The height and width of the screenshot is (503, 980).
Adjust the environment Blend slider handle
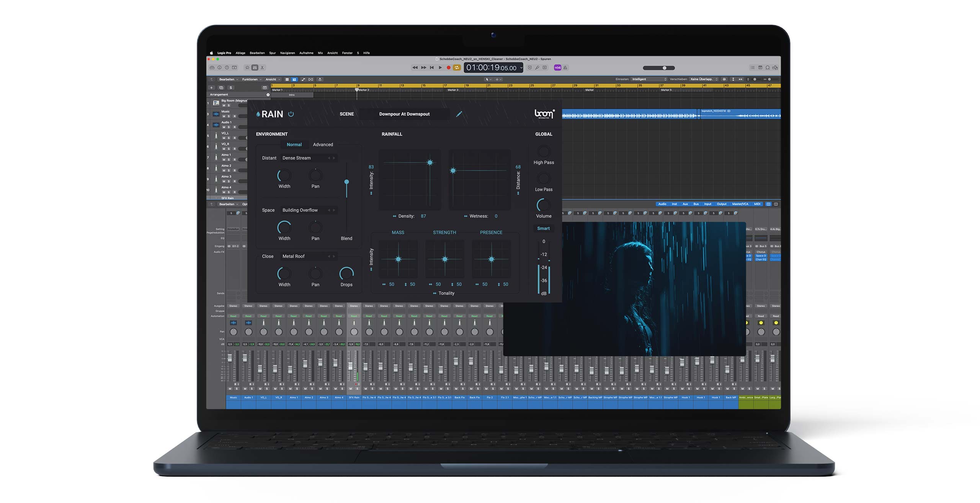click(346, 182)
